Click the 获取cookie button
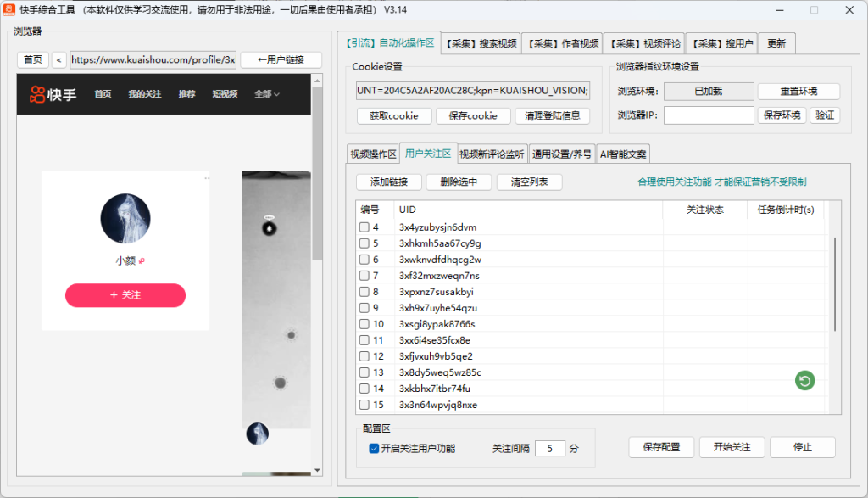 (393, 115)
